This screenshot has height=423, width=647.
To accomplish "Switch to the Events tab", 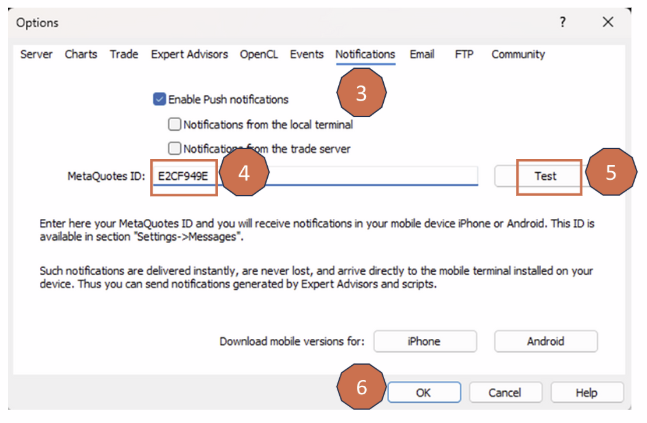I will coord(306,55).
